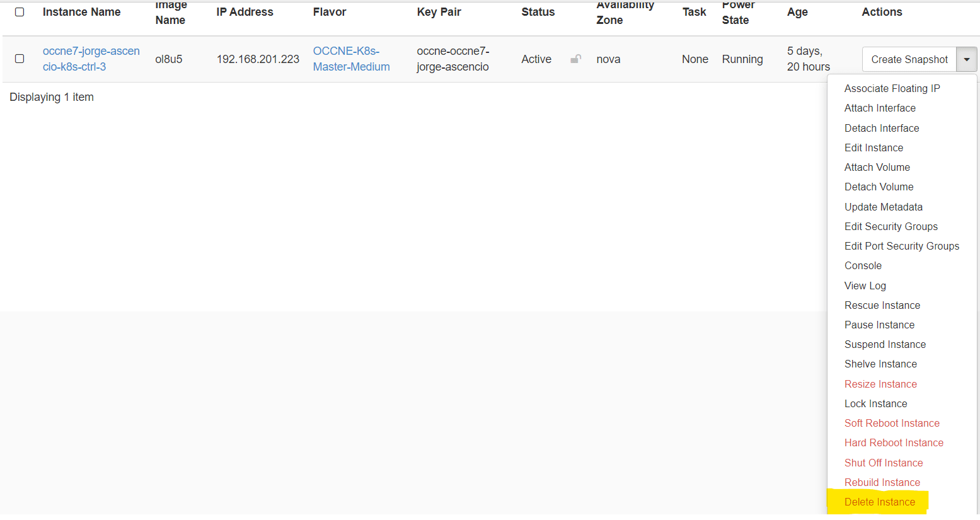Screen dimensions: 980x520
Task: Check the checkbox for instance occne7-jorge-ascencio-k8s-ctrl-3
Action: point(19,59)
